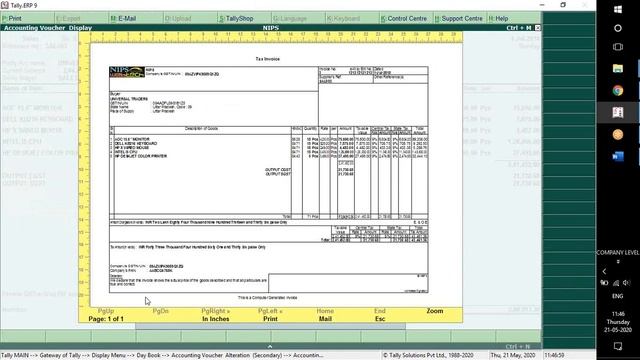Screen dimensions: 640x360
Task: Click UNIVERSAL TRADERS buyer name
Action: point(129,99)
